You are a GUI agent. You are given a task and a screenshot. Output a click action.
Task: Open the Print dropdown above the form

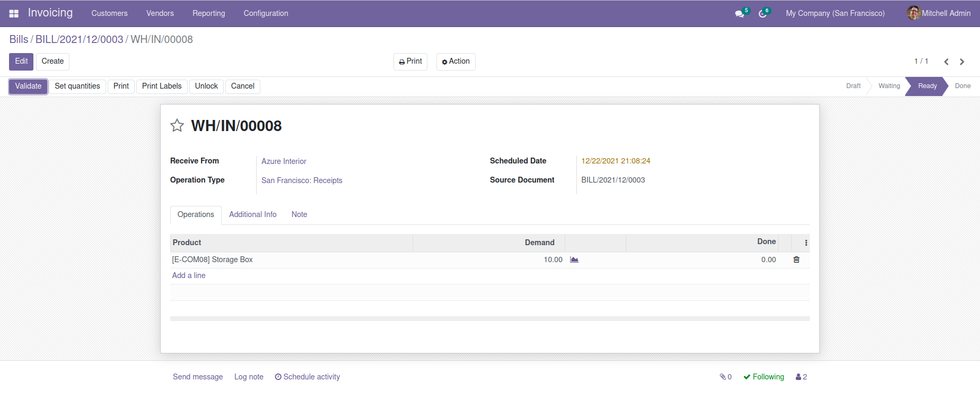(x=410, y=62)
